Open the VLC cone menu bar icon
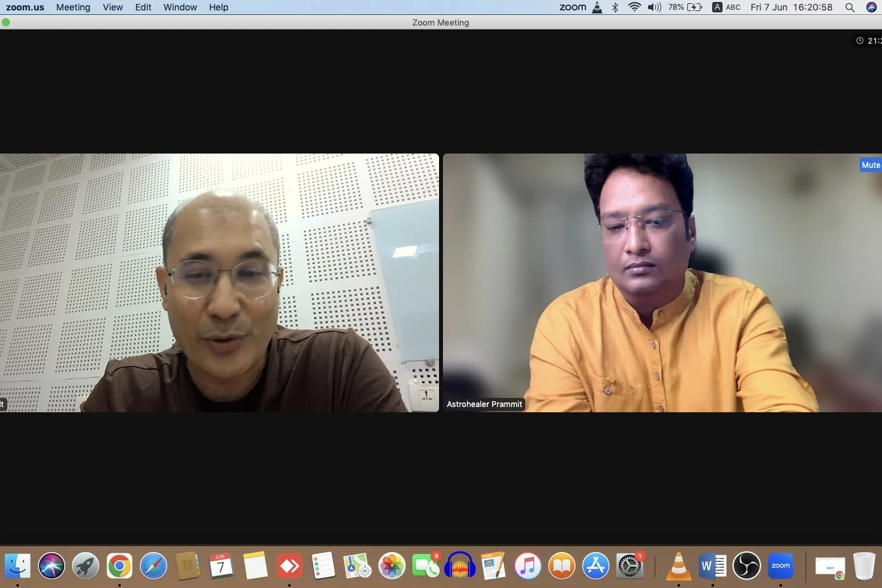 [597, 7]
